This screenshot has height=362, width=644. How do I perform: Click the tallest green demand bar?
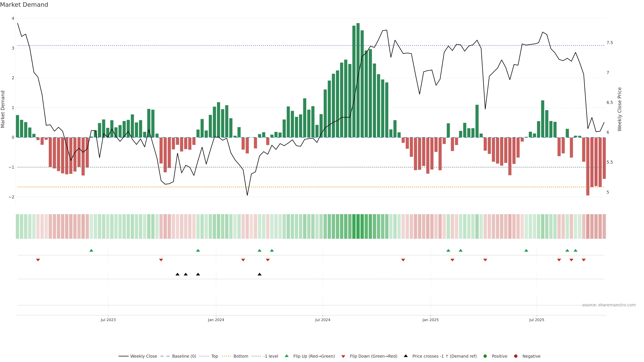coord(358,80)
